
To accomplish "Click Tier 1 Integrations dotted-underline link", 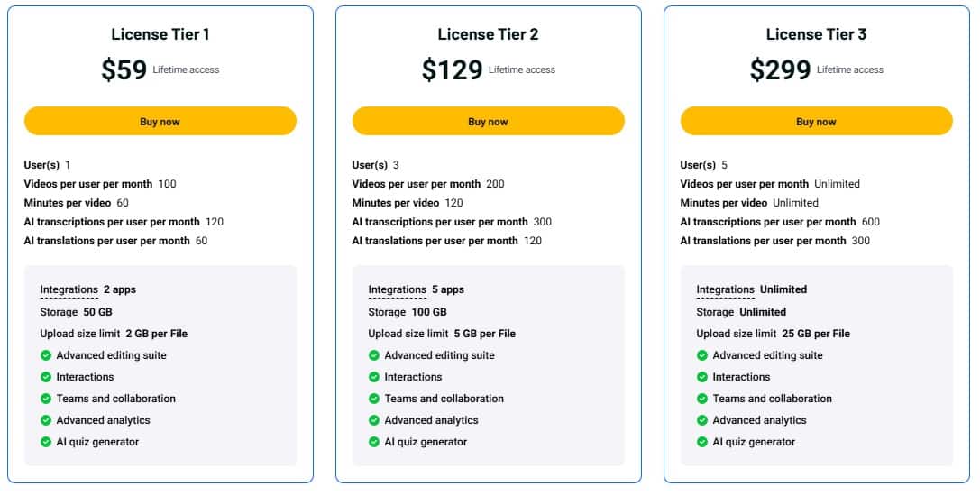I will tap(69, 289).
